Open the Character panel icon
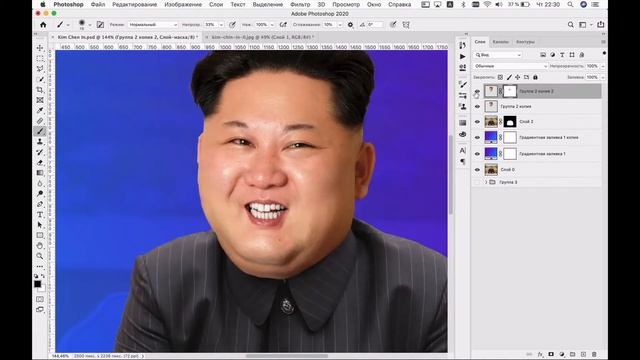 coord(462,150)
